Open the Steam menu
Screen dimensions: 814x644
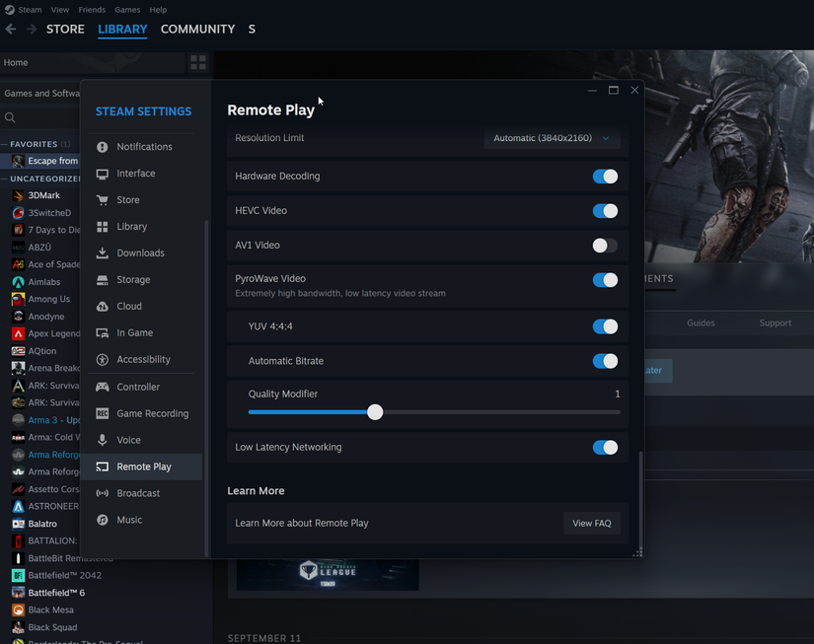(30, 10)
